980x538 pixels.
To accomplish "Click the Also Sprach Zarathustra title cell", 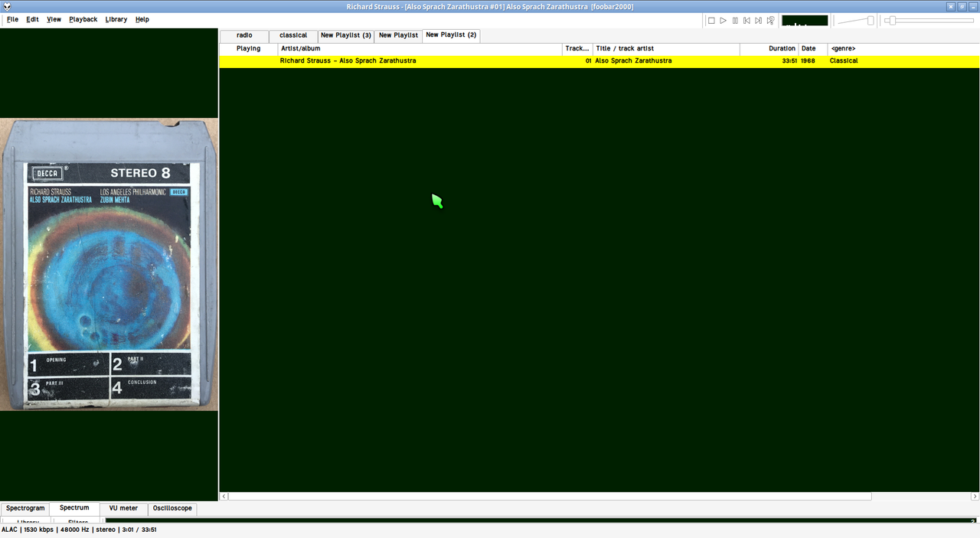I will [x=633, y=61].
